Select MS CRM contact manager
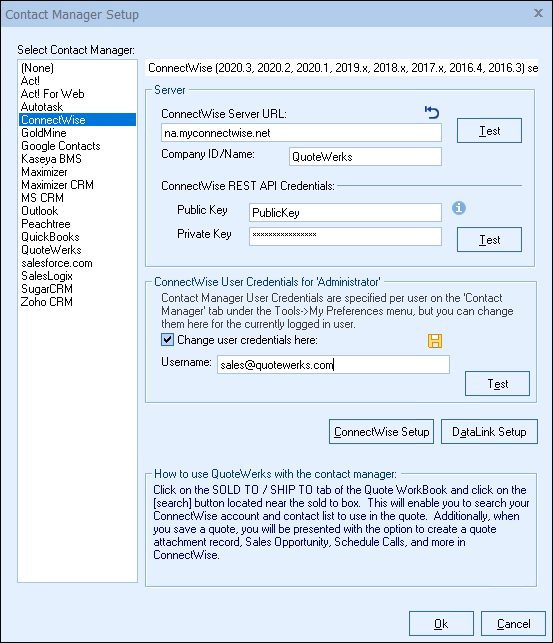This screenshot has width=553, height=643. pyautogui.click(x=77, y=198)
